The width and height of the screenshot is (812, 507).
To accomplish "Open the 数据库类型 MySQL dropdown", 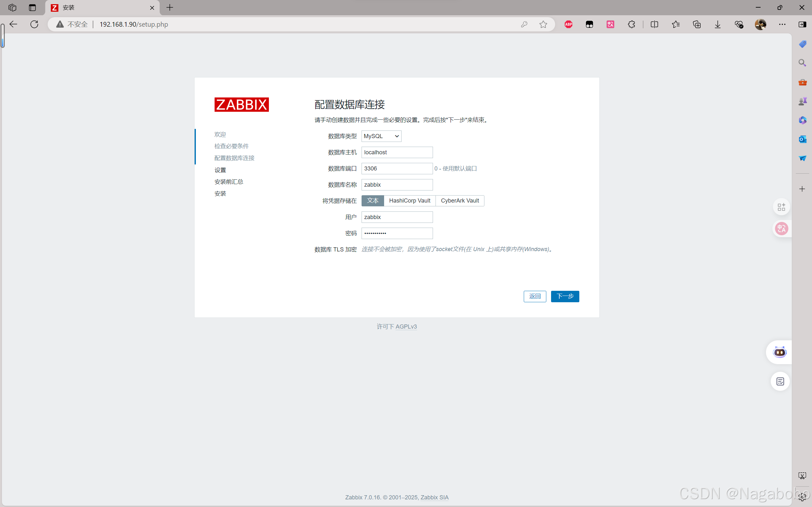I will 381,136.
